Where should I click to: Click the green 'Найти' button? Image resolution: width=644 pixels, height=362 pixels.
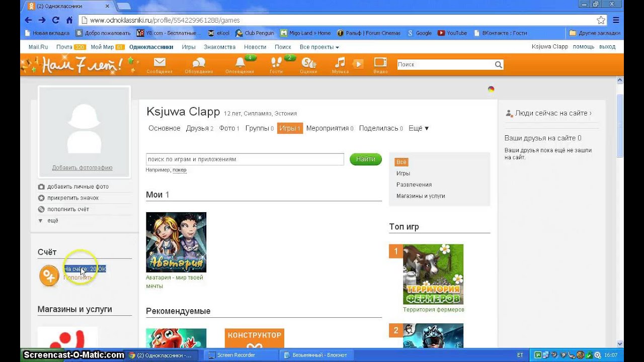(x=366, y=159)
